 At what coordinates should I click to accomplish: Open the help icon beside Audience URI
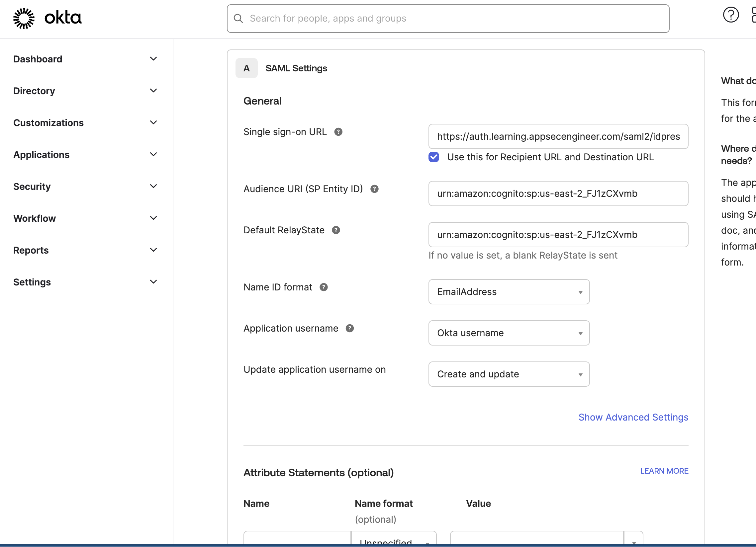coord(374,189)
